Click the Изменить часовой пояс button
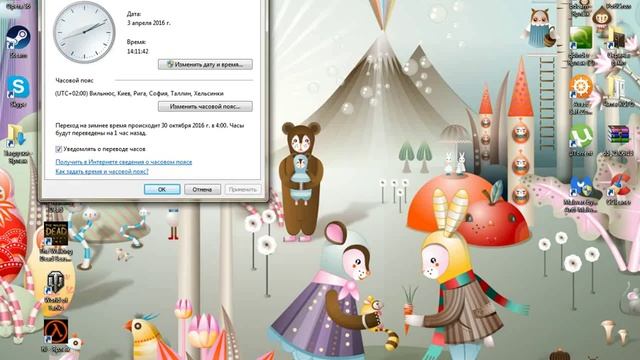640x360 pixels. tap(205, 107)
